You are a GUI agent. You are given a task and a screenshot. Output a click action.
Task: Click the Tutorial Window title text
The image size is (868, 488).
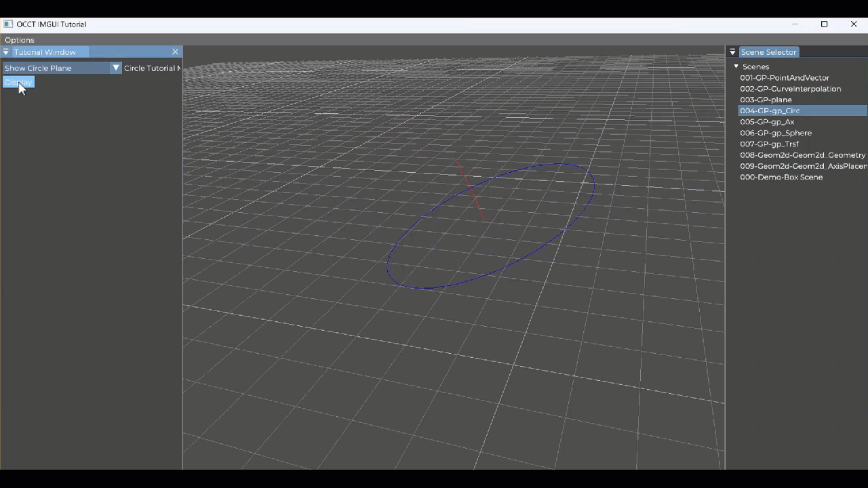tap(45, 52)
